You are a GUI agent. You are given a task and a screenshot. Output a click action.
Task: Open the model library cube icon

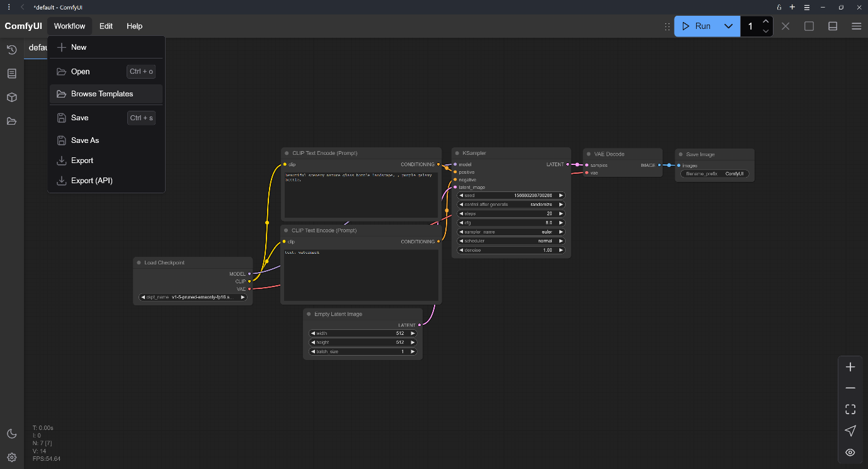pyautogui.click(x=11, y=98)
